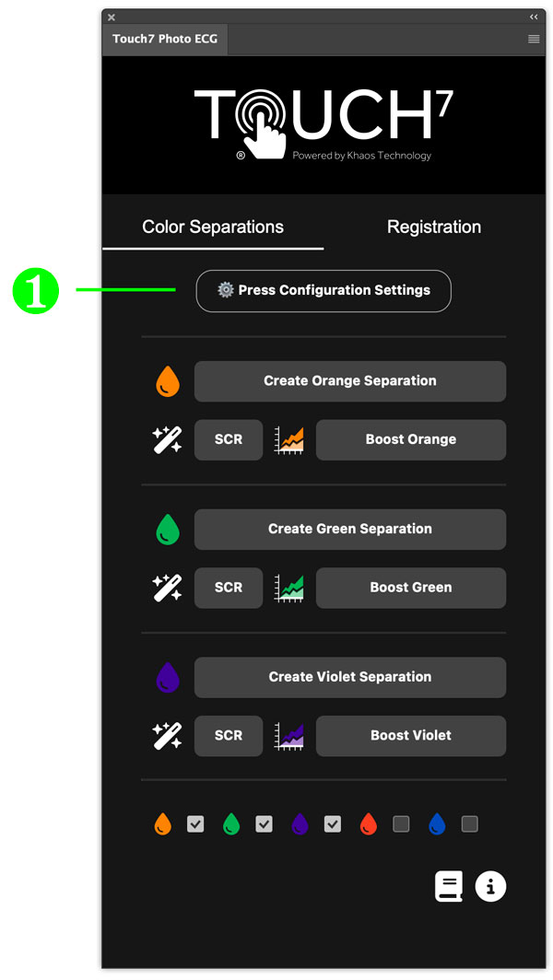Screen dimensions: 553x980
Task: Click Create Orange Separation button
Action: click(350, 381)
